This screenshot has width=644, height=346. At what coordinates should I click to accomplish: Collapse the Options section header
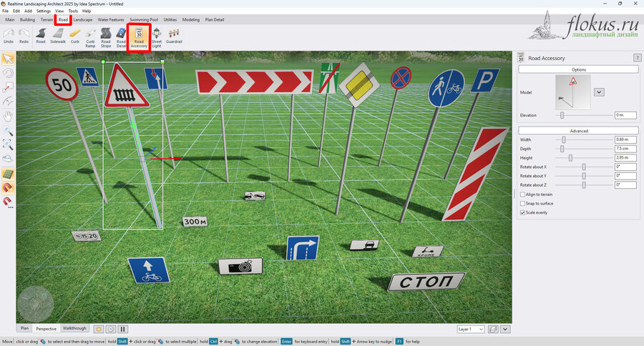click(578, 69)
